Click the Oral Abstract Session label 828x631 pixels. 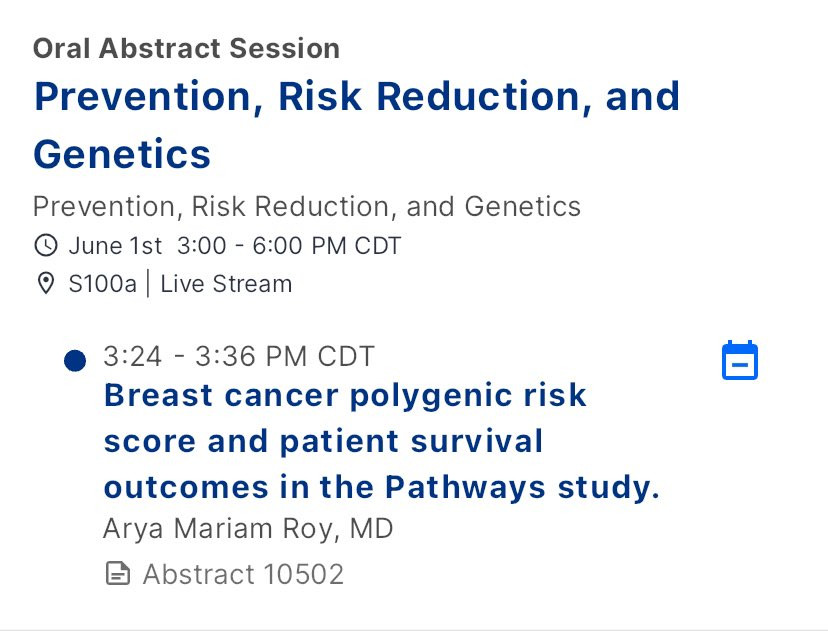tap(186, 48)
